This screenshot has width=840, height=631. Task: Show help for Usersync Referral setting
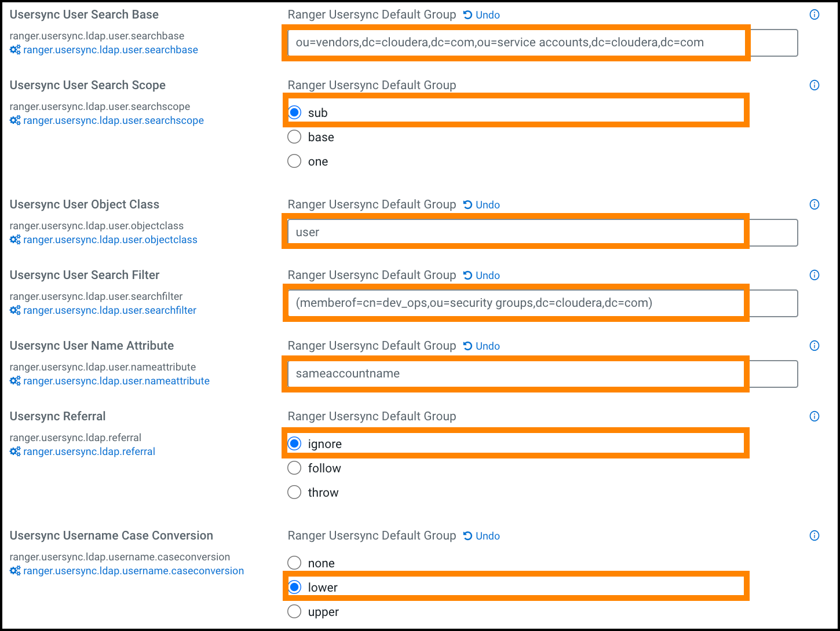coord(814,417)
